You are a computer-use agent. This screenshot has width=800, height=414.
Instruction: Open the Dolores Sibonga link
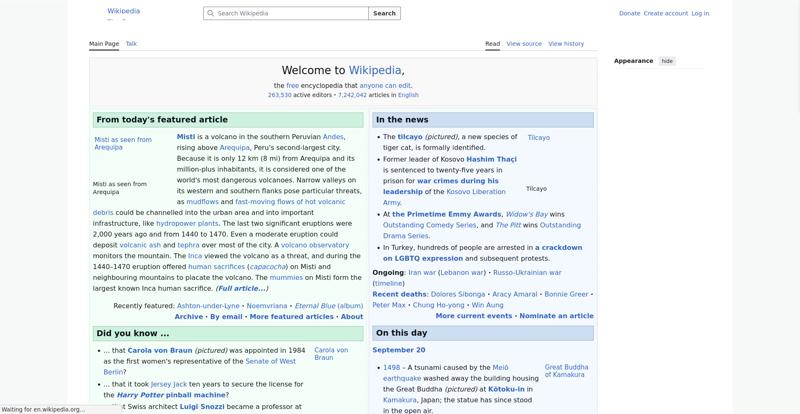tap(458, 295)
